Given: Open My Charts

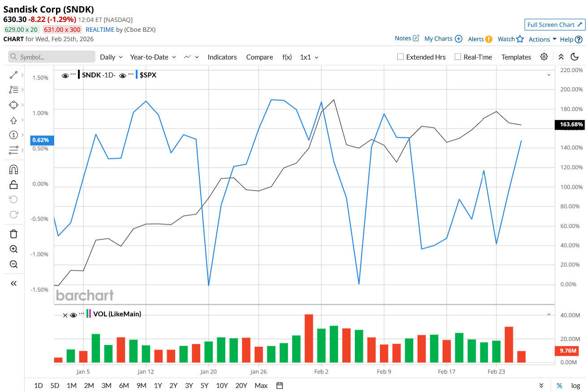Looking at the screenshot, I should pos(443,39).
